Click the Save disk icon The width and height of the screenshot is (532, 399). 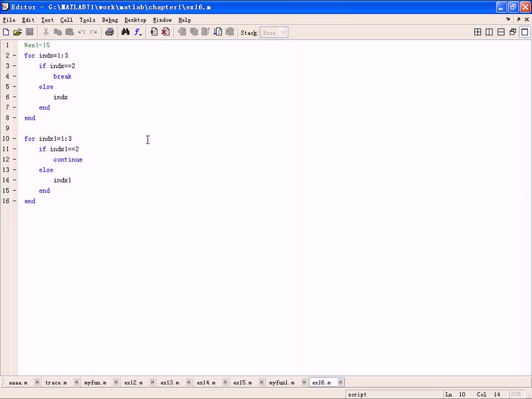pyautogui.click(x=29, y=32)
